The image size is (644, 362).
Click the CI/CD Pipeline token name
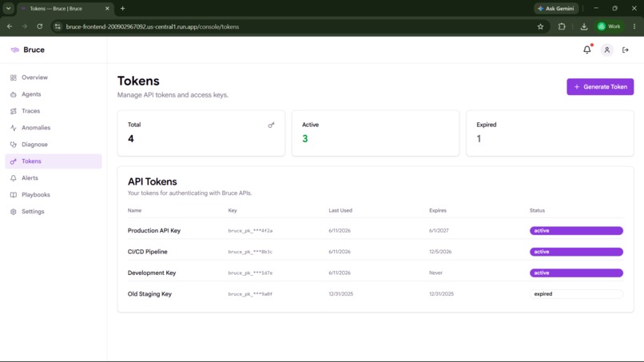[x=148, y=252]
